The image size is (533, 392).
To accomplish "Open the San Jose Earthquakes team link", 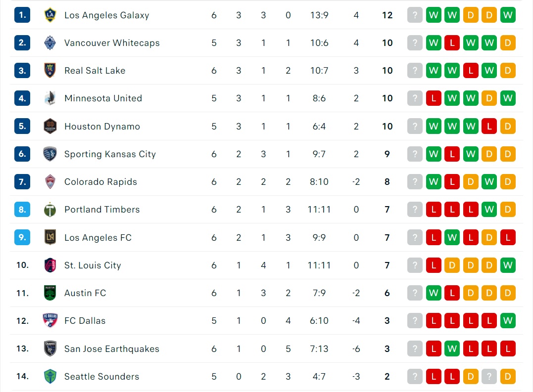I will coord(111,349).
